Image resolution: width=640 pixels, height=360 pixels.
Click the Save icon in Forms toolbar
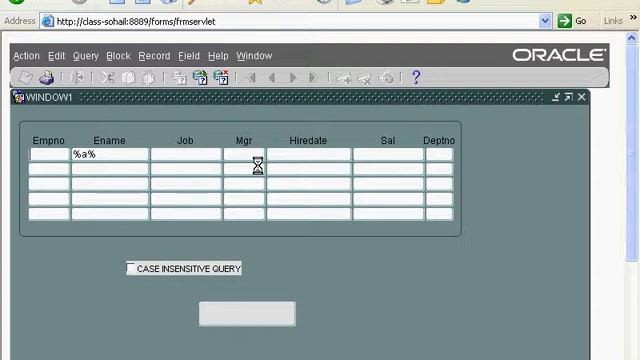pyautogui.click(x=25, y=77)
